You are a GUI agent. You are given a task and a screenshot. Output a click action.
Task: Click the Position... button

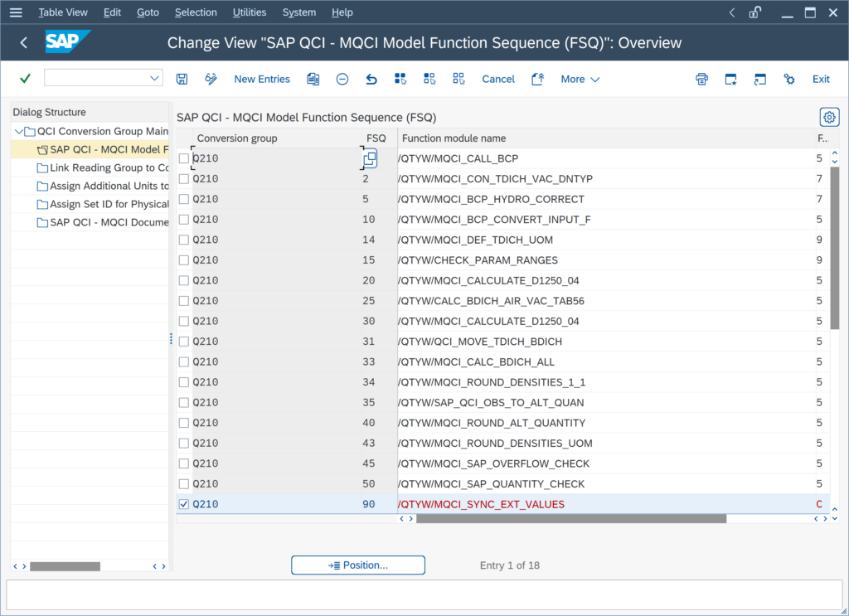click(358, 565)
